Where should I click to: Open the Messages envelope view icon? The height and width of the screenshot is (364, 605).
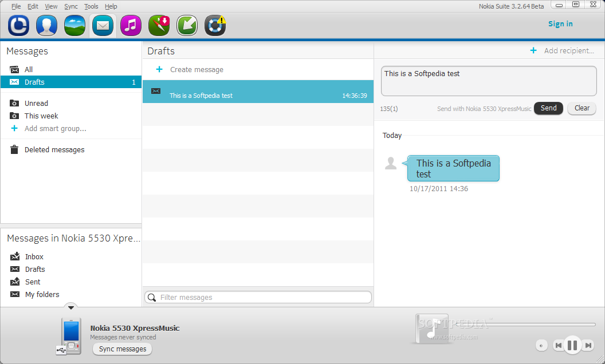click(x=103, y=25)
